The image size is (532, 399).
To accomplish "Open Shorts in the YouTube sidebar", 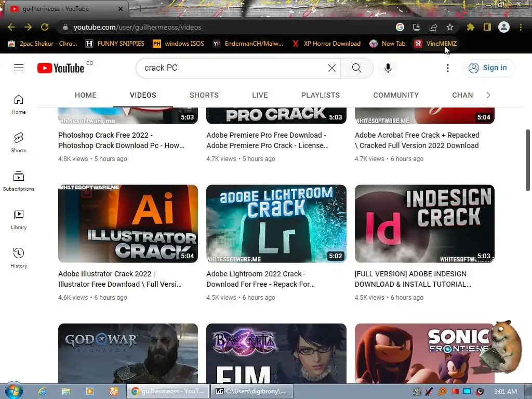I will click(x=19, y=143).
